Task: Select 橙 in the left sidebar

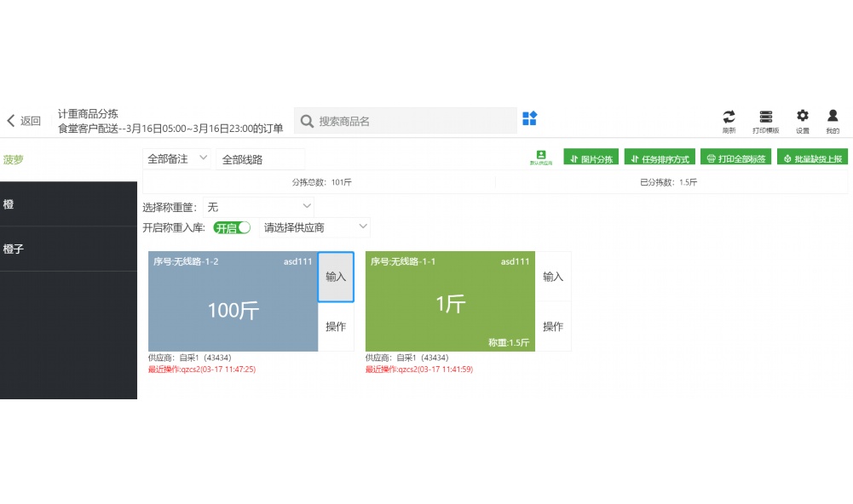Action: point(68,204)
